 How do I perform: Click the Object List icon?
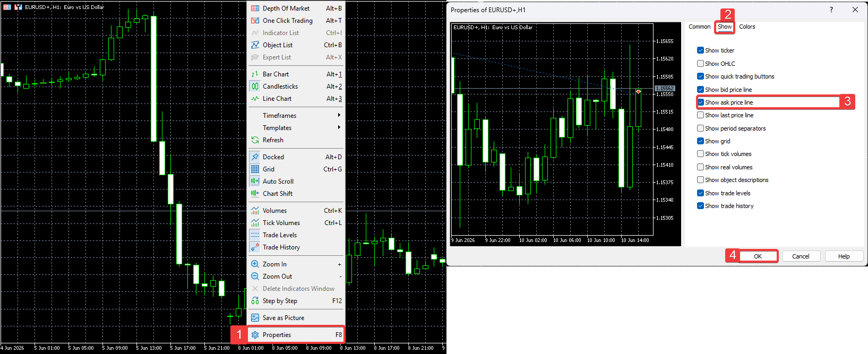255,45
